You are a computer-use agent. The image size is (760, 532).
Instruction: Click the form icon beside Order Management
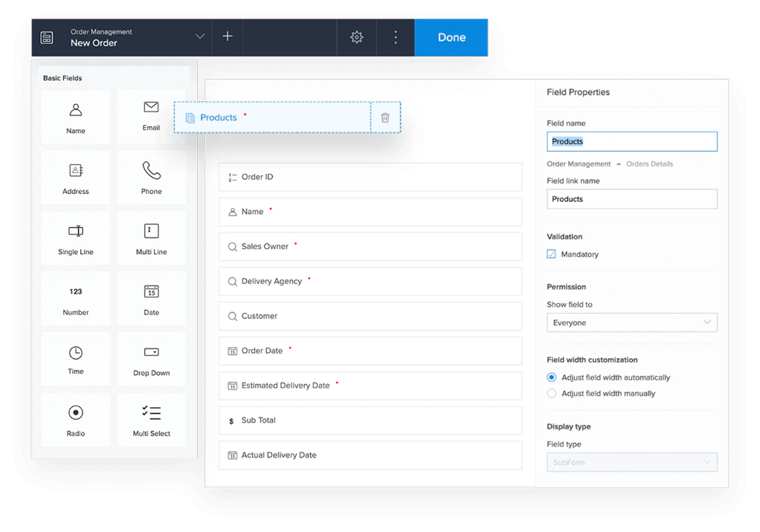(47, 37)
